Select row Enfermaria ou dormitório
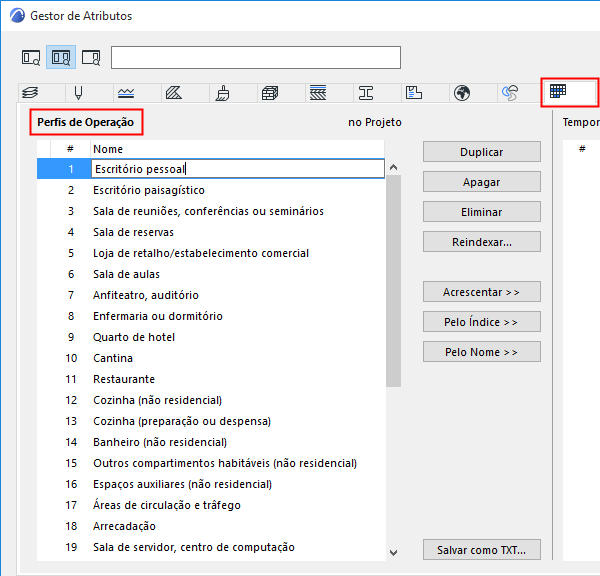The width and height of the screenshot is (600, 576). (x=211, y=316)
